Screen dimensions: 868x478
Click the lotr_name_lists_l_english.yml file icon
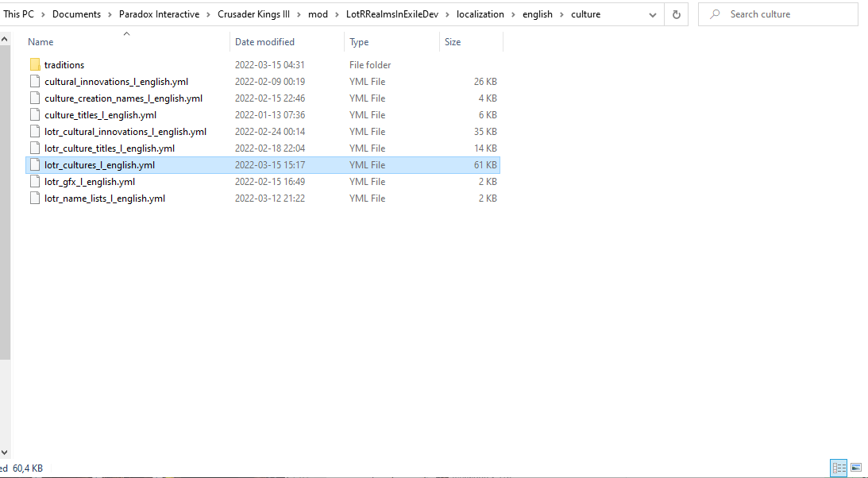point(35,198)
